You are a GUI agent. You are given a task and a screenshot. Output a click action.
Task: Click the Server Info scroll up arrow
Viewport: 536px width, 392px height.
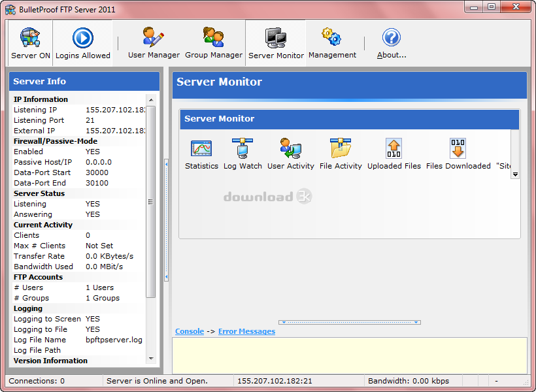(151, 100)
